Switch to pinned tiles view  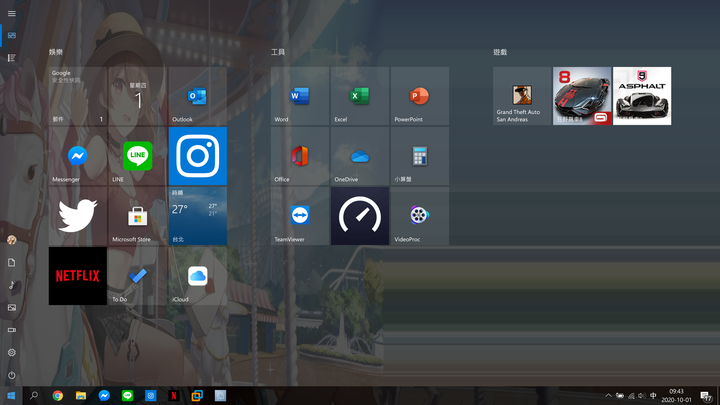pyautogui.click(x=11, y=35)
